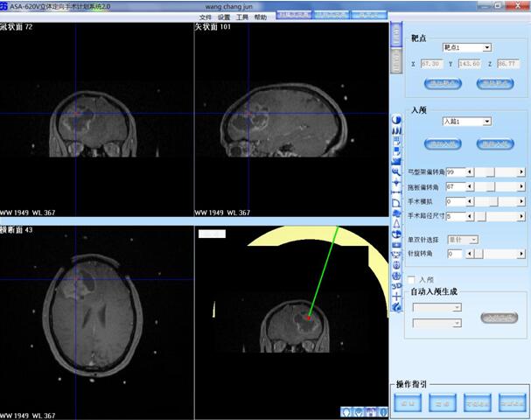Click the bottom icon of the vertical toolbar

click(396, 307)
